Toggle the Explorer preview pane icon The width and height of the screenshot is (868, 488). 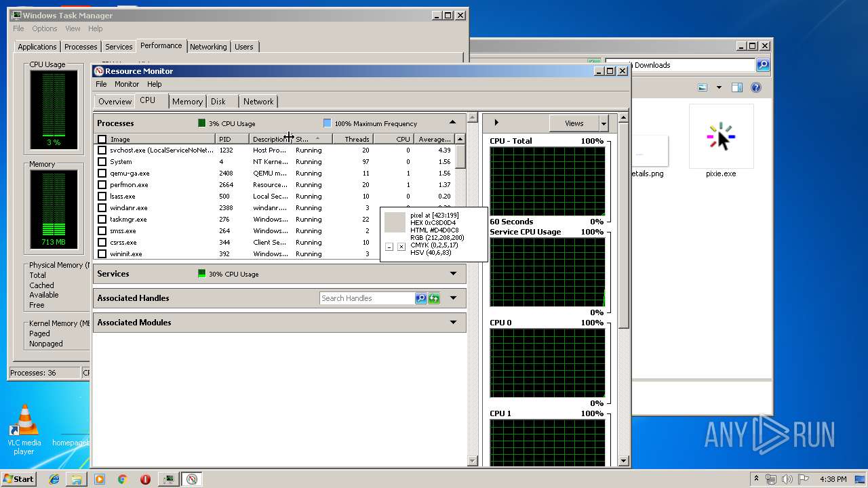(737, 87)
